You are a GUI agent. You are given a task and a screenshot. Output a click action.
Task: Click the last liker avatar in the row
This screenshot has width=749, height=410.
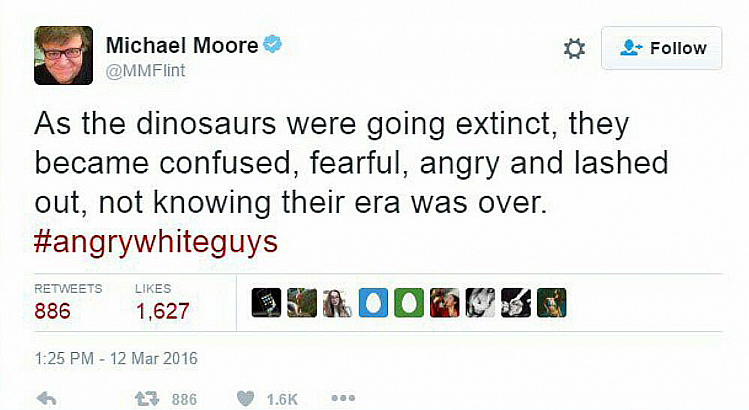pyautogui.click(x=551, y=303)
